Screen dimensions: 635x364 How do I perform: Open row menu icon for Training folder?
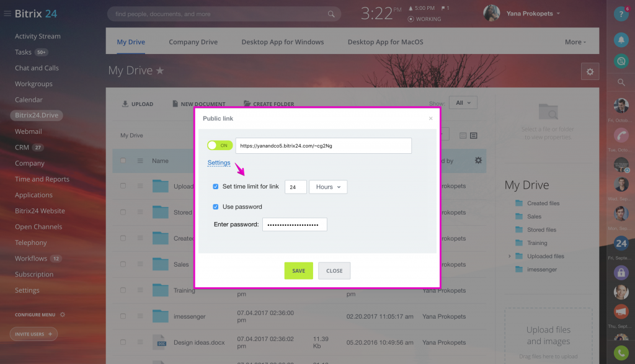(140, 290)
